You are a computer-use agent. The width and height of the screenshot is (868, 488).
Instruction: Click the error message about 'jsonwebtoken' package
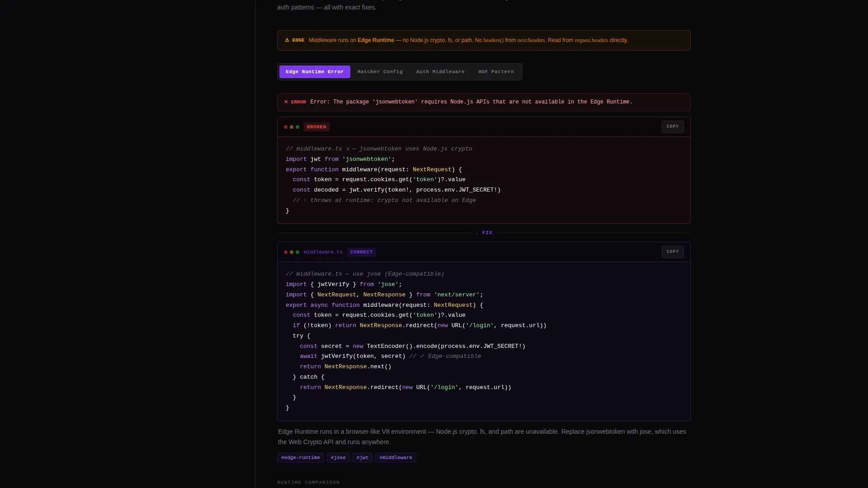coord(471,102)
